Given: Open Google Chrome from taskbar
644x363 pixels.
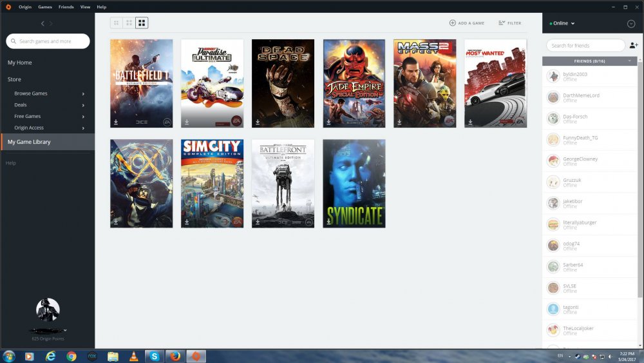Looking at the screenshot, I should pyautogui.click(x=71, y=357).
